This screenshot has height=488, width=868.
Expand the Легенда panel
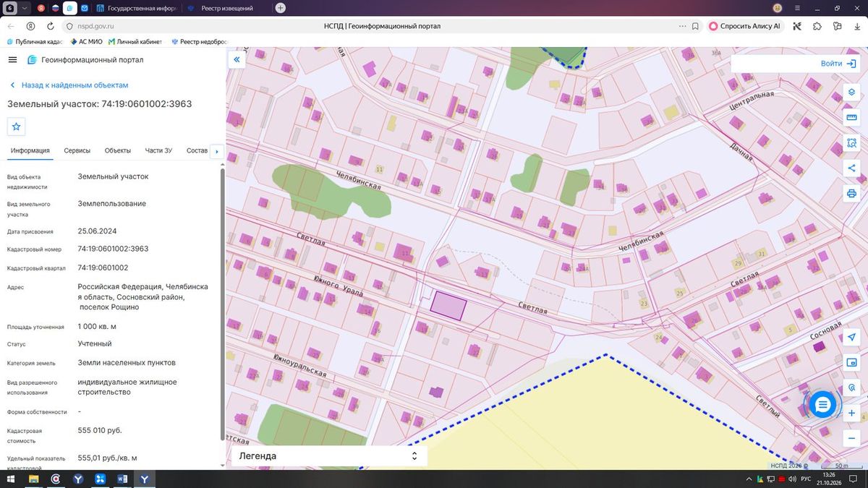pyautogui.click(x=330, y=456)
